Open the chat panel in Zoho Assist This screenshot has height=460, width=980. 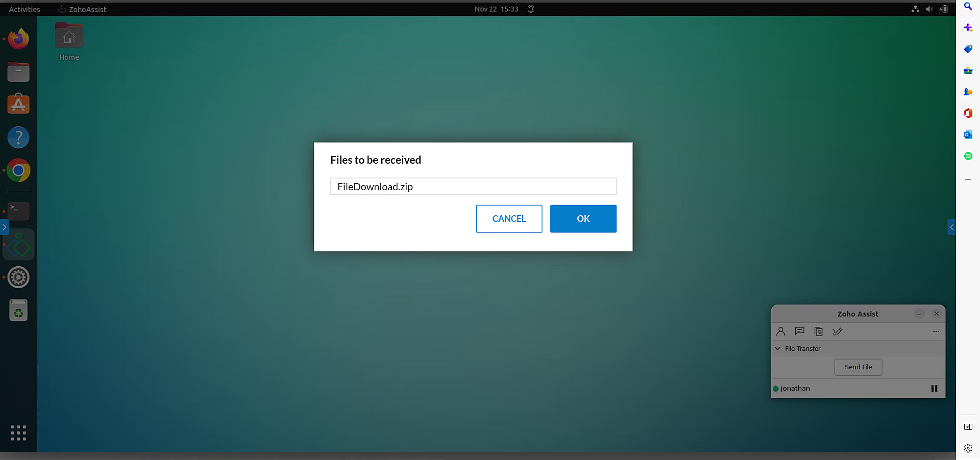click(x=799, y=331)
